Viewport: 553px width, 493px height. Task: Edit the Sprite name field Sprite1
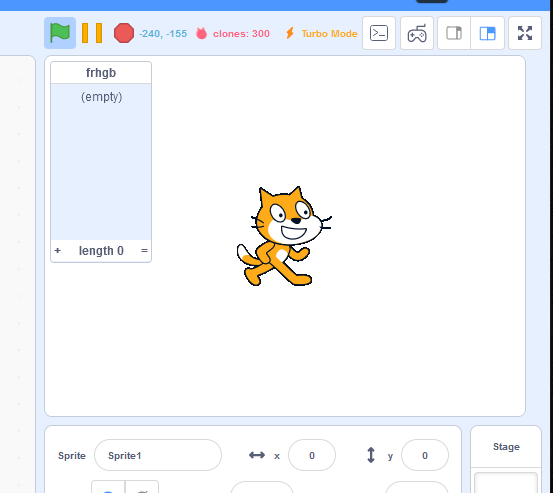(158, 455)
